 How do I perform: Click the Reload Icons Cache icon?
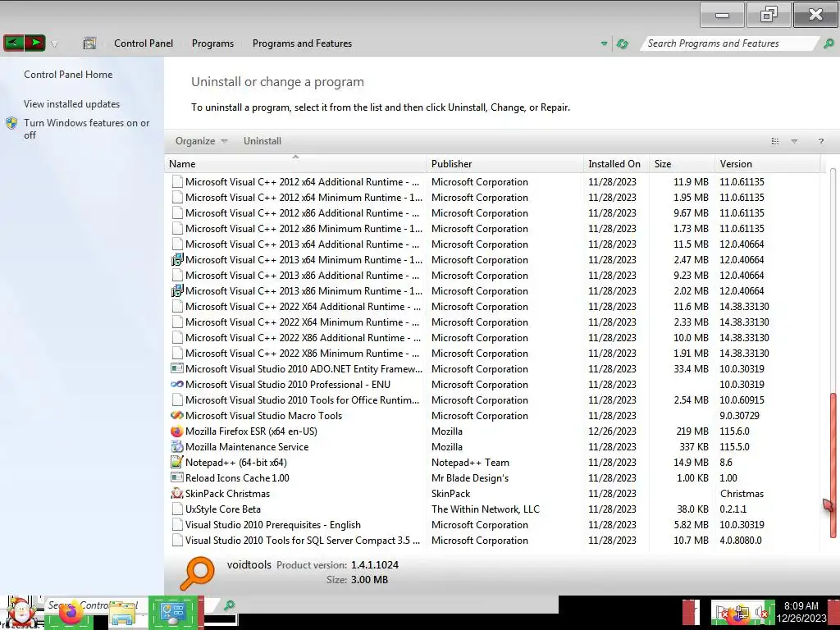pos(177,477)
